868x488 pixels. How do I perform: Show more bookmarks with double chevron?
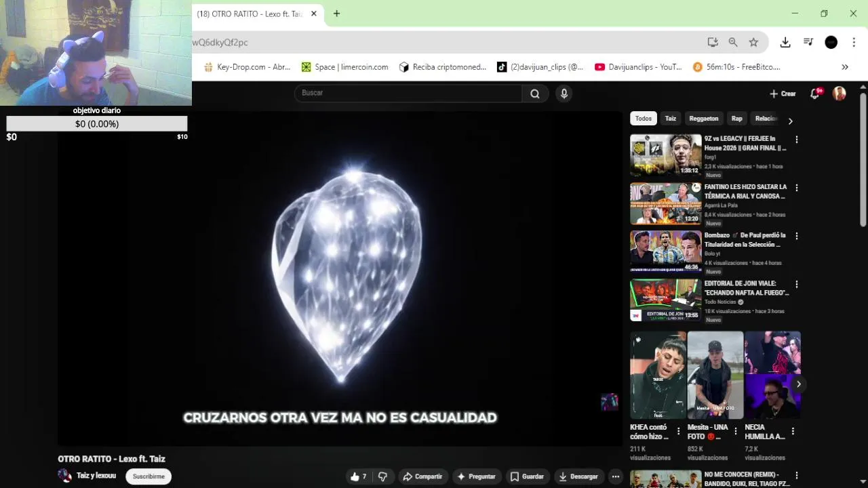(x=845, y=67)
